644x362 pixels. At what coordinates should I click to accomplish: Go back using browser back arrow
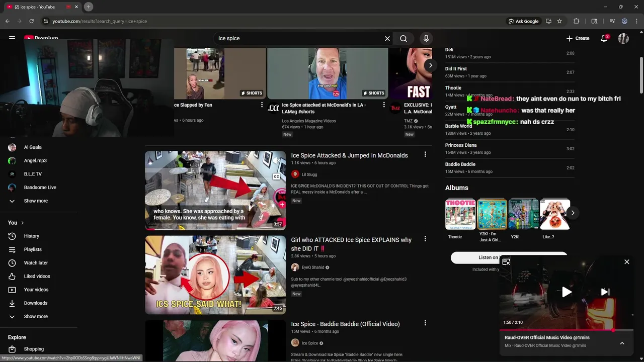[8, 21]
